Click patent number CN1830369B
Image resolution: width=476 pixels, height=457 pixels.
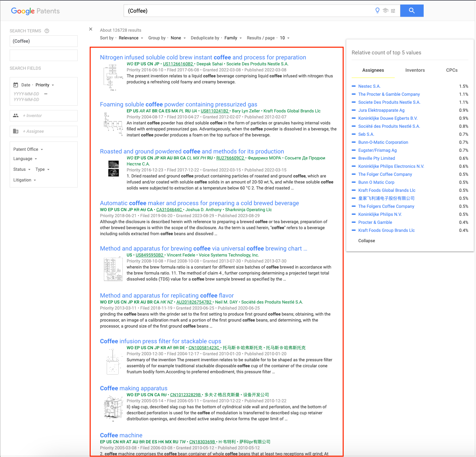pos(202,442)
